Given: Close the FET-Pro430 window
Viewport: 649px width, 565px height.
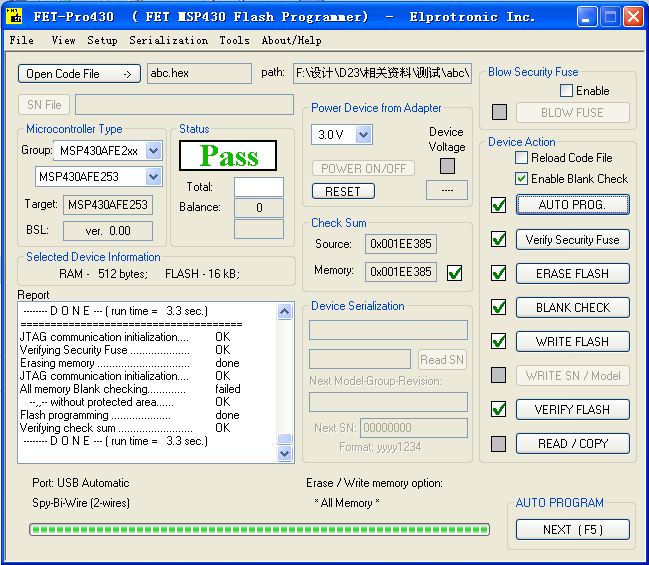Looking at the screenshot, I should click(x=633, y=17).
